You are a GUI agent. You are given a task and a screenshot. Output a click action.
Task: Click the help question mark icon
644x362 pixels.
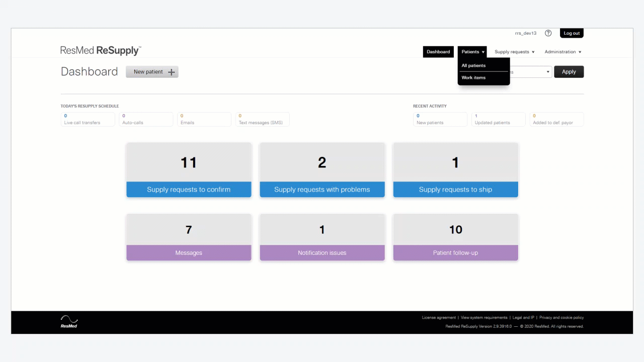point(548,33)
